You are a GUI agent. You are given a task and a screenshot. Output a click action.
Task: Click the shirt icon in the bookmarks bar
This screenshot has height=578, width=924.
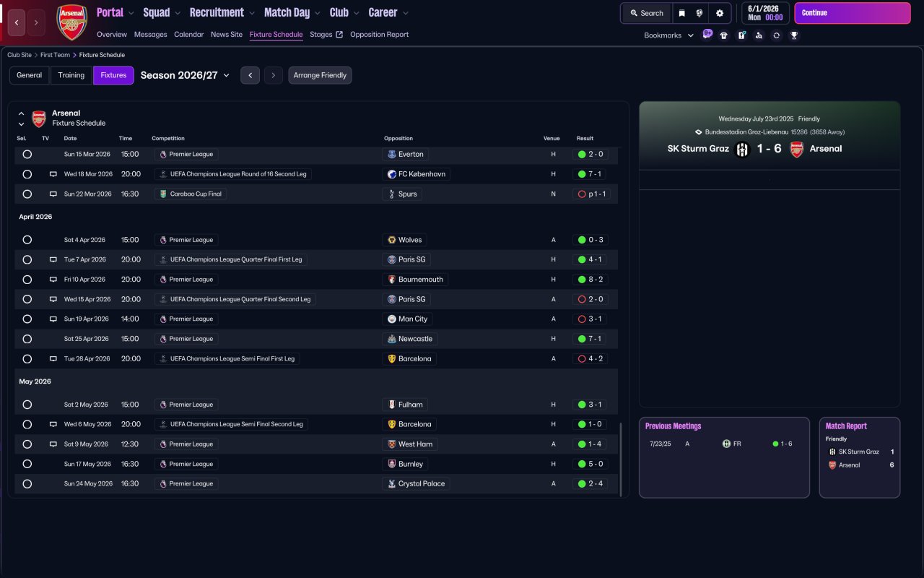(x=724, y=35)
